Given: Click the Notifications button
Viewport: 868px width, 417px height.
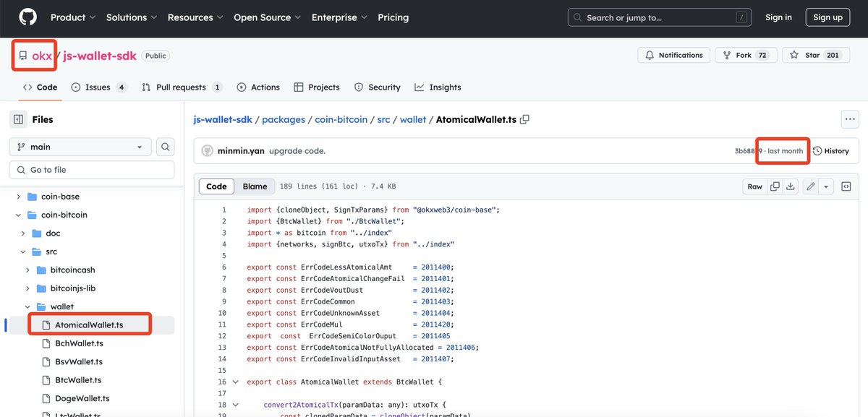Looking at the screenshot, I should [673, 56].
